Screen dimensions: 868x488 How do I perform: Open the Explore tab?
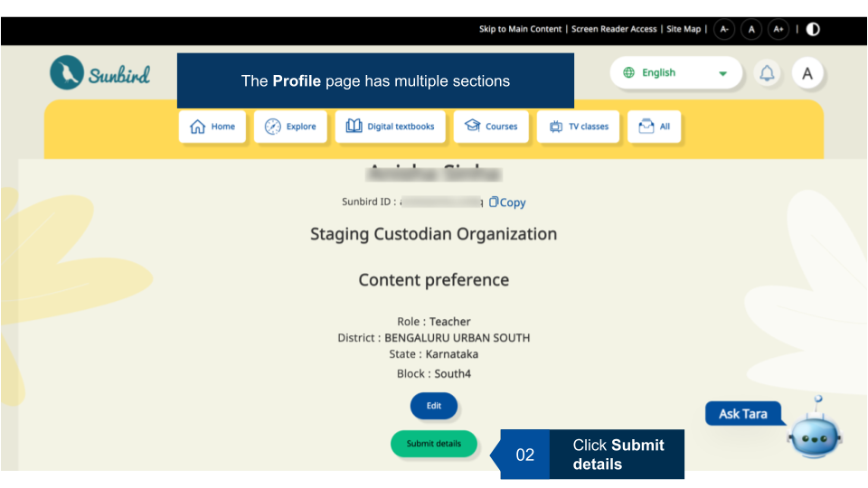tap(290, 127)
